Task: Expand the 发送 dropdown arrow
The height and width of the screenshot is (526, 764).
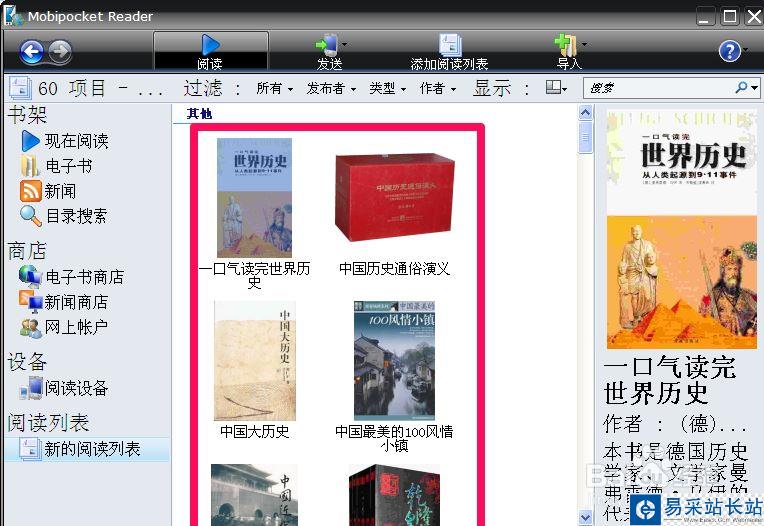Action: 344,45
